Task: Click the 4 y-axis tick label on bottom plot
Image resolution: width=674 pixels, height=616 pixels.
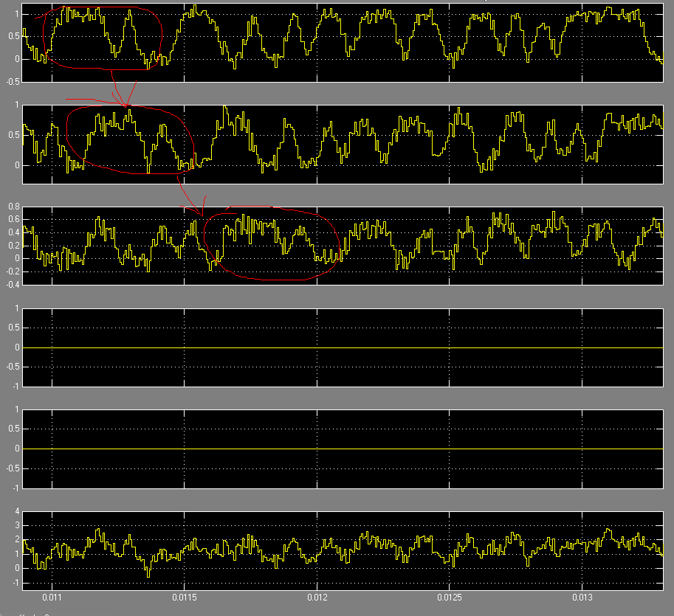Action: pyautogui.click(x=17, y=511)
